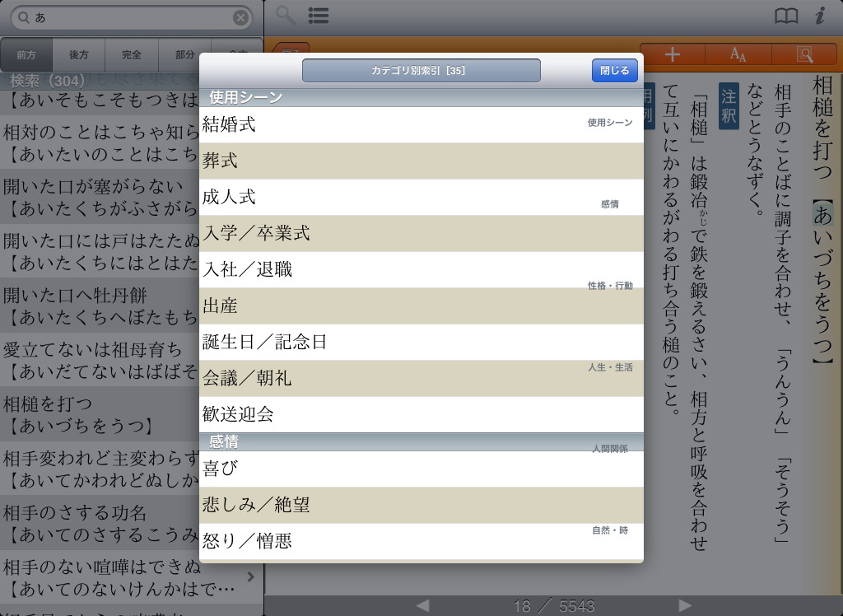Clear the search field with the X icon
The image size is (843, 616).
[x=240, y=17]
